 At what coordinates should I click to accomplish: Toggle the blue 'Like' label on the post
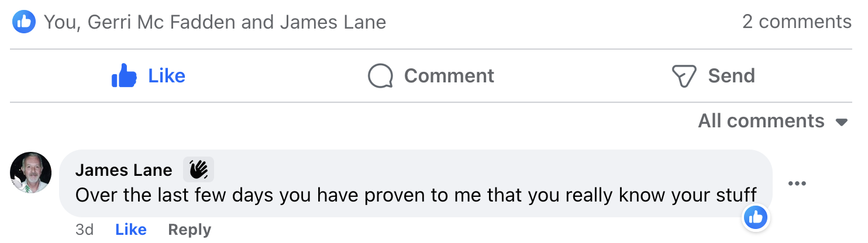coord(167,76)
